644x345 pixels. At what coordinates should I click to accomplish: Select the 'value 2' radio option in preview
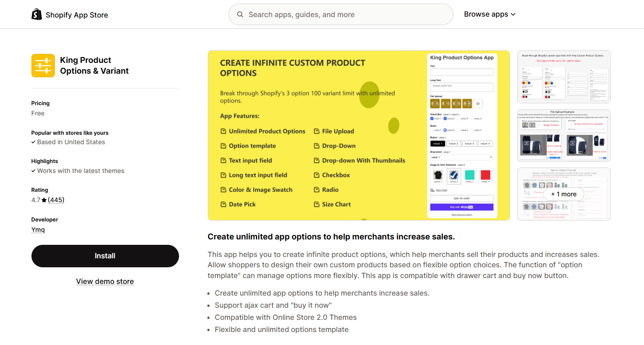445,130
